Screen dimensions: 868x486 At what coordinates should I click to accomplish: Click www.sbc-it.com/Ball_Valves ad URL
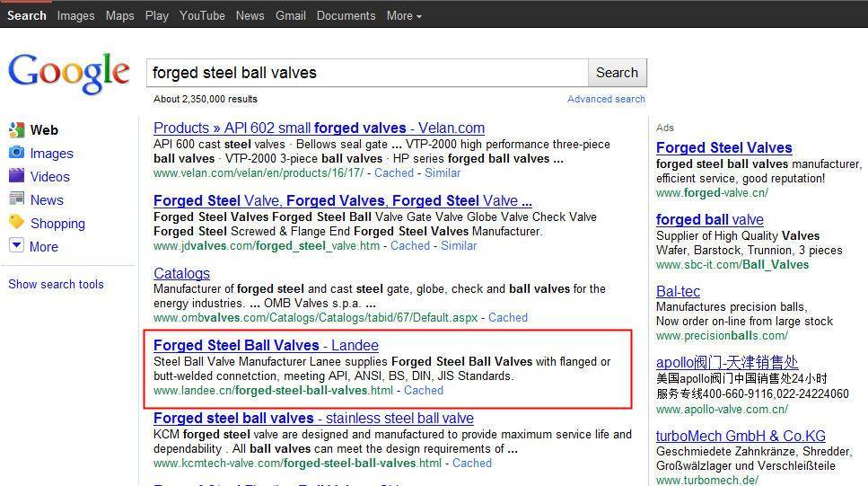732,265
